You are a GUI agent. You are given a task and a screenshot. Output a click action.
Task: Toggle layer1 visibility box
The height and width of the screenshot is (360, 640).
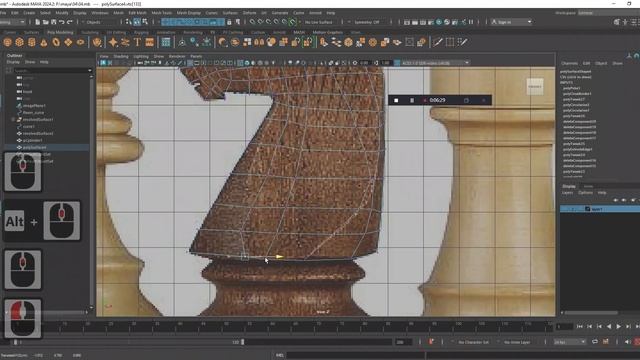point(564,209)
